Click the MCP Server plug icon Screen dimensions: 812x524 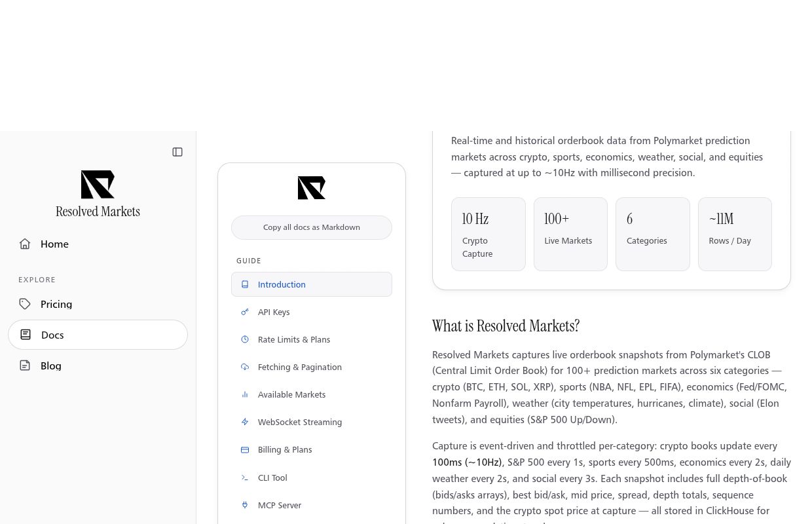(x=245, y=505)
